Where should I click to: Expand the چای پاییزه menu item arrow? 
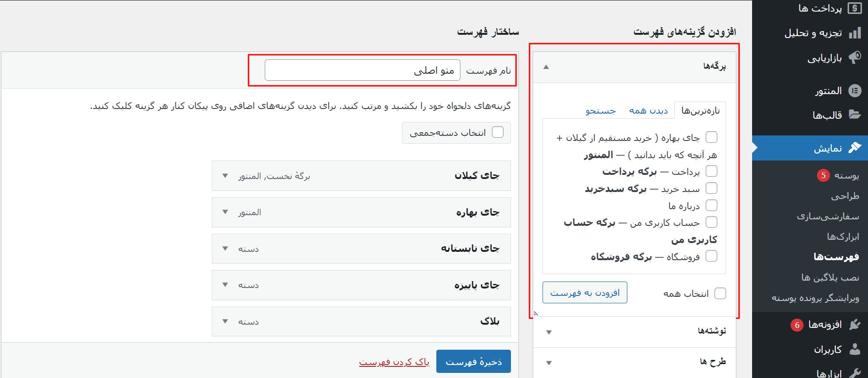tap(225, 285)
